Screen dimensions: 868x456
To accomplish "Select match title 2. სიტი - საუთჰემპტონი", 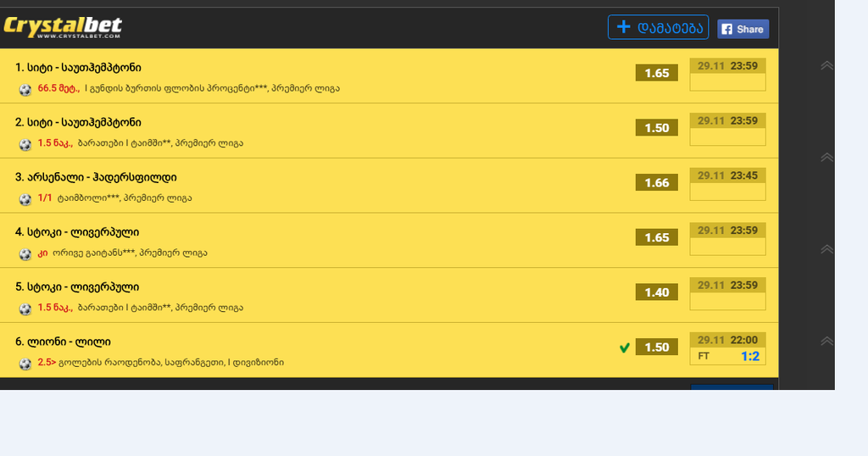I will (78, 122).
